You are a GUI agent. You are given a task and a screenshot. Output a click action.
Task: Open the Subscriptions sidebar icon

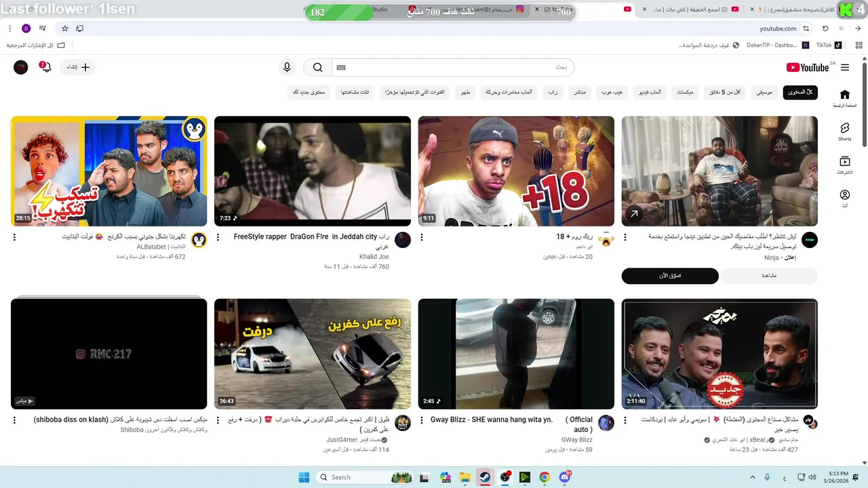(844, 165)
